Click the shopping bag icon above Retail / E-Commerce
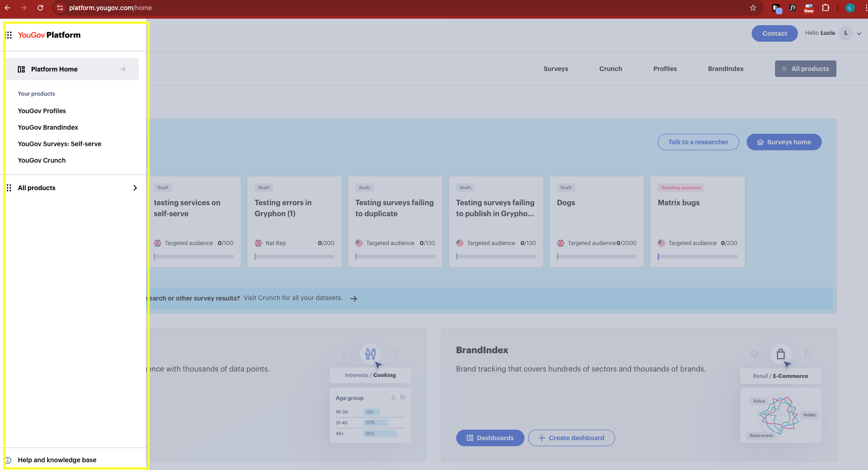This screenshot has height=470, width=868. point(781,354)
